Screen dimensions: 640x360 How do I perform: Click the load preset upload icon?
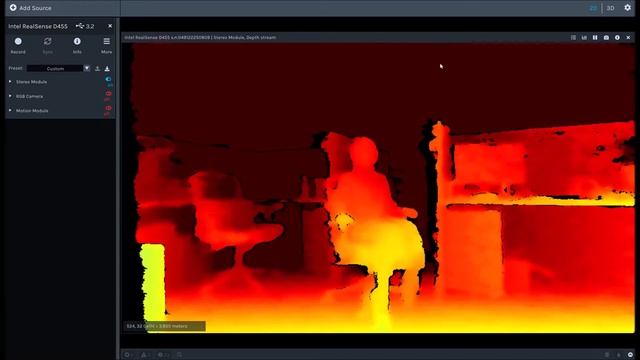click(x=98, y=69)
